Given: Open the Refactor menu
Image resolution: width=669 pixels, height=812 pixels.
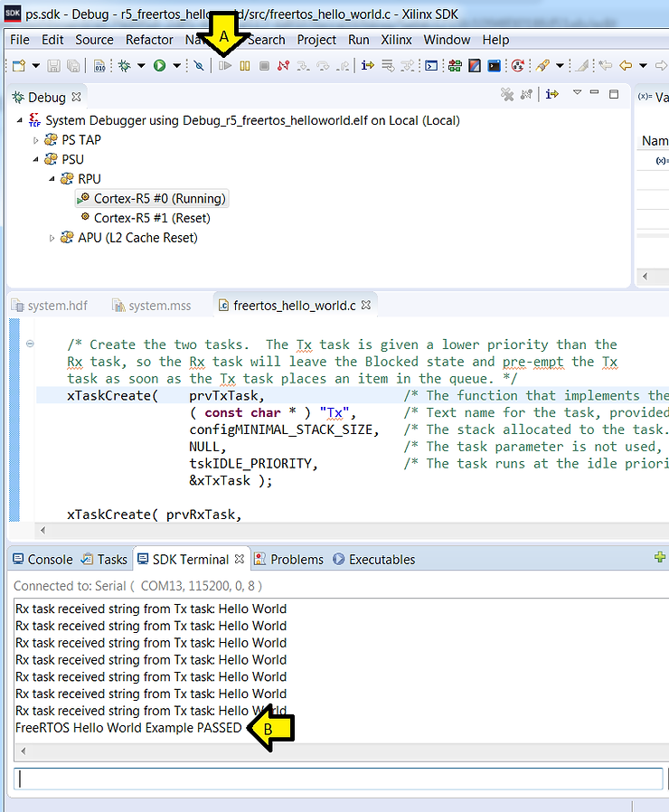Looking at the screenshot, I should (149, 40).
